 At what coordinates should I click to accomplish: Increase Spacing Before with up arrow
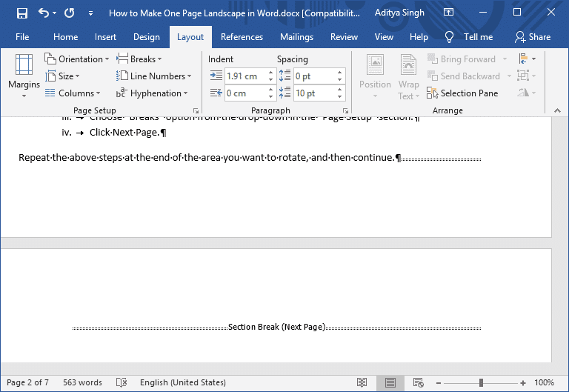339,73
